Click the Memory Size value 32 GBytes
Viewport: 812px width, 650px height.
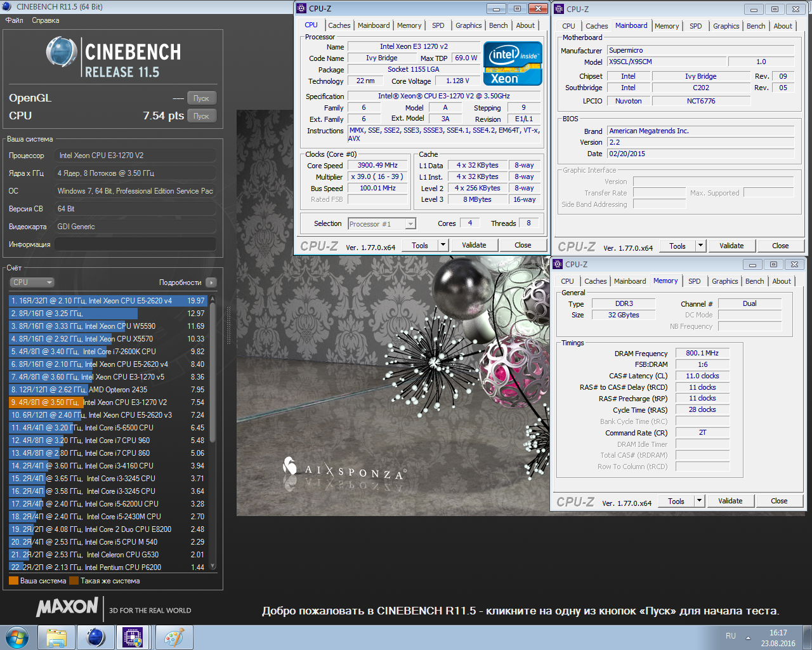pyautogui.click(x=624, y=315)
